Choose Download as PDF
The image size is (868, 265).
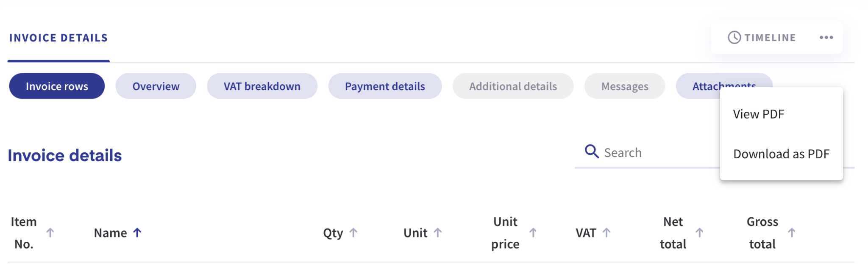[781, 154]
